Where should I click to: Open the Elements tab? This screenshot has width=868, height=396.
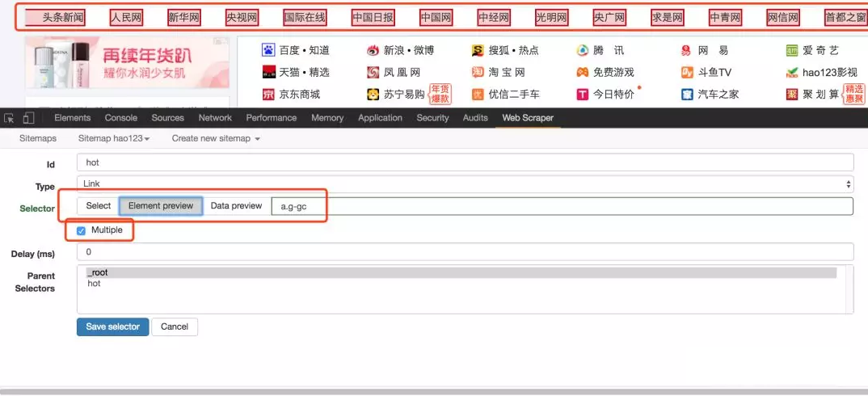pos(73,118)
